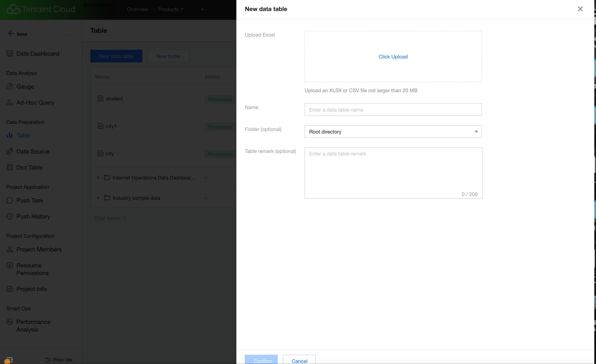Viewport: 596px width, 364px height.
Task: Close the New data table panel
Action: (x=580, y=9)
